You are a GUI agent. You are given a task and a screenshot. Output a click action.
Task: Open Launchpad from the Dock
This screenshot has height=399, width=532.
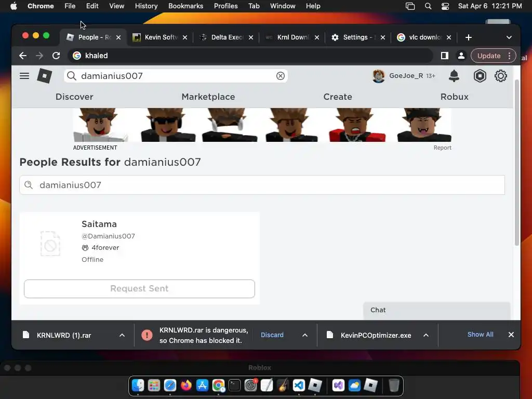click(154, 385)
